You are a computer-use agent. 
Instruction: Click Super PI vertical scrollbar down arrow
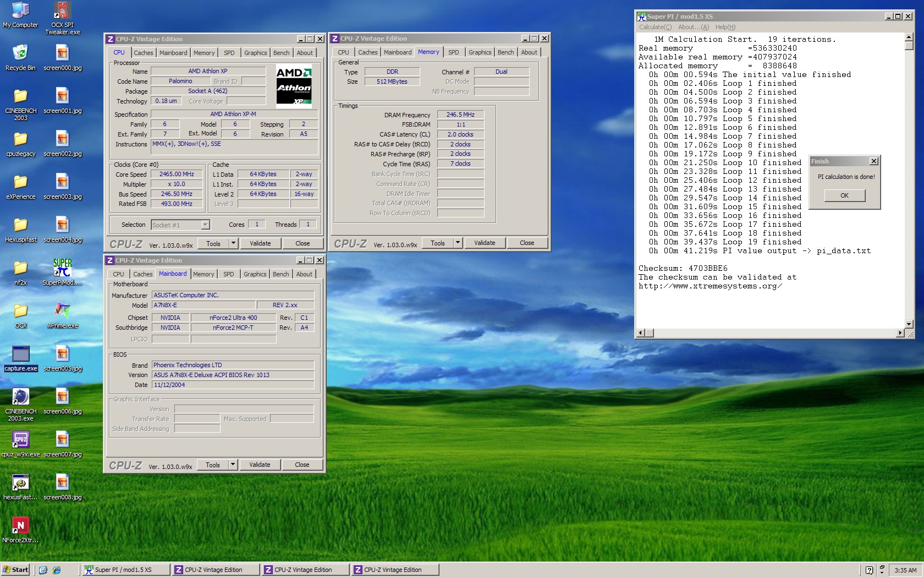click(x=909, y=324)
